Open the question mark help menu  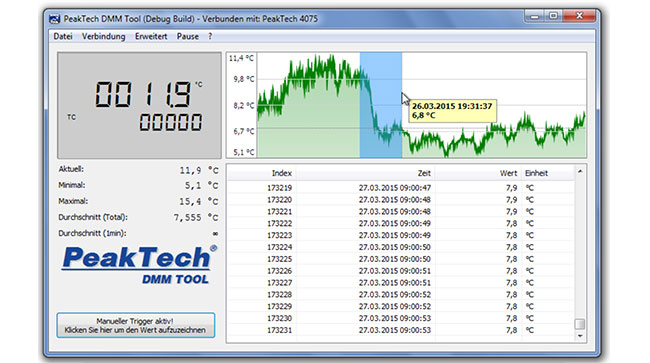210,36
